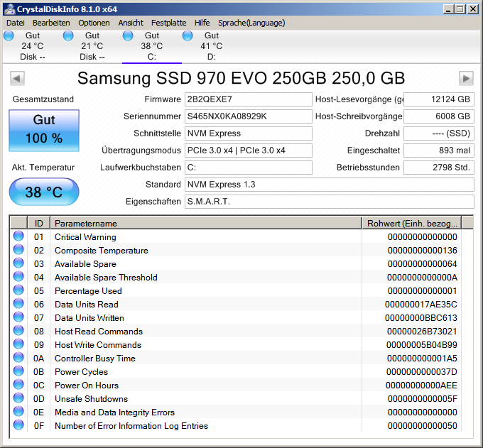
Task: Click the Laufwerkbuchstaben field C:
Action: (249, 168)
